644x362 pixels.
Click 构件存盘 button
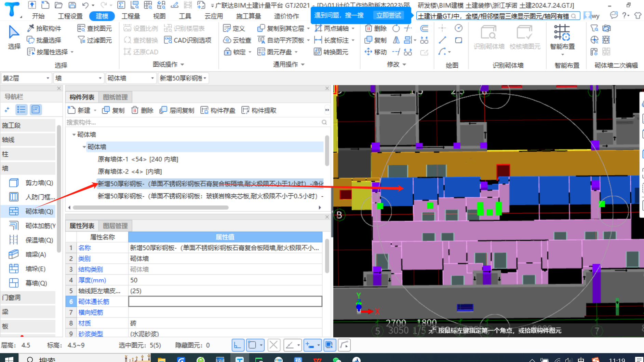218,110
